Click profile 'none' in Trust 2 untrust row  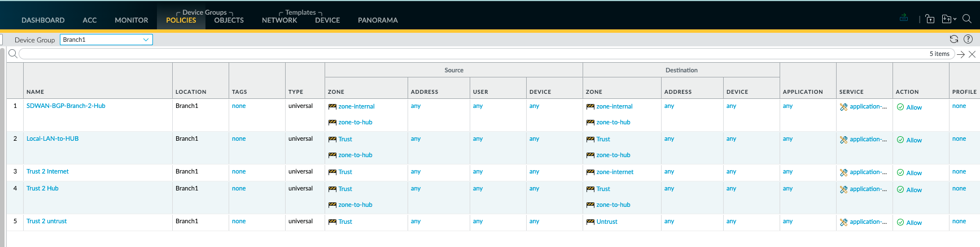[959, 221]
